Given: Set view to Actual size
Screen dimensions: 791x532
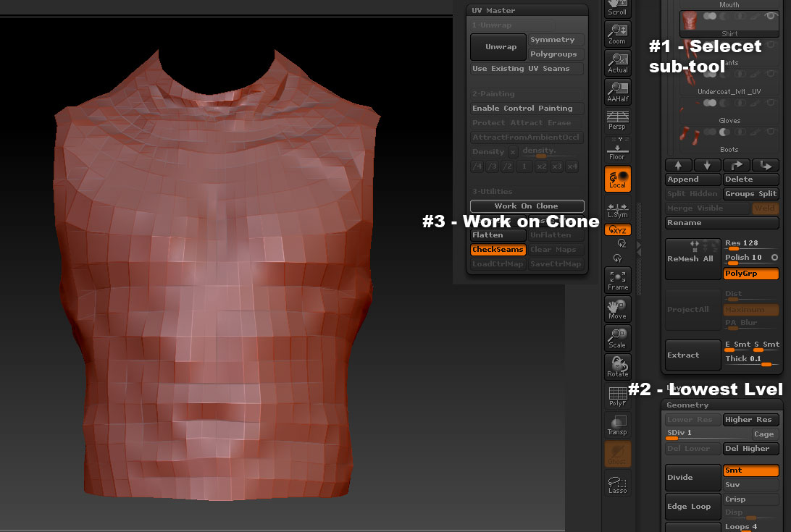Looking at the screenshot, I should point(617,63).
